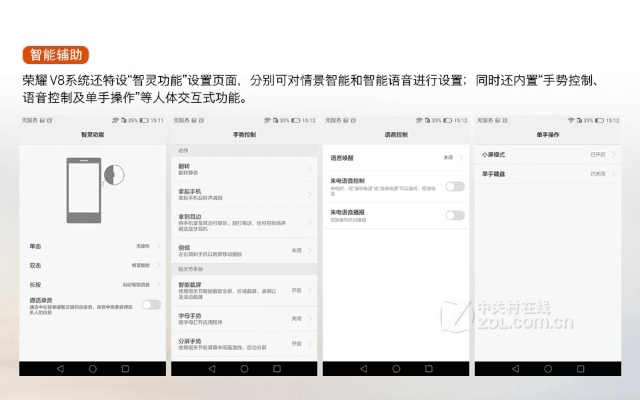This screenshot has height=400, width=640.
Task: Tap home circle icon on 单手操作 screen
Action: pyautogui.click(x=548, y=368)
